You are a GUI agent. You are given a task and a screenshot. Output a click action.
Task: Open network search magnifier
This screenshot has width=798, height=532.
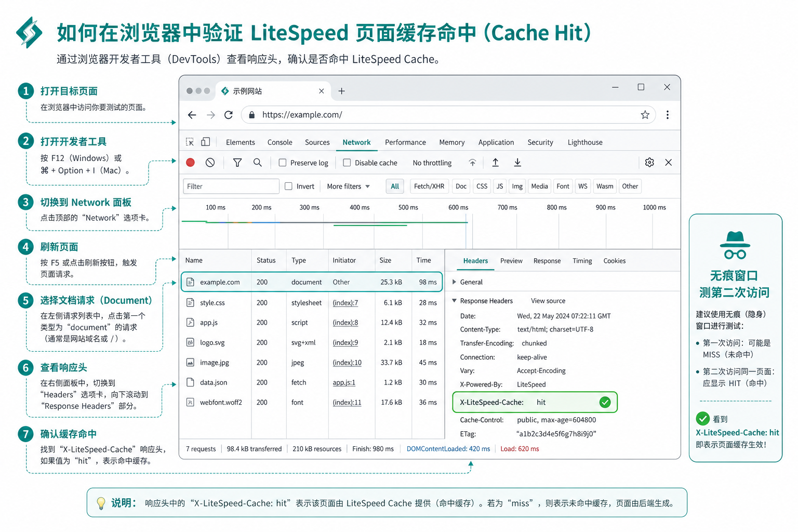click(x=257, y=163)
